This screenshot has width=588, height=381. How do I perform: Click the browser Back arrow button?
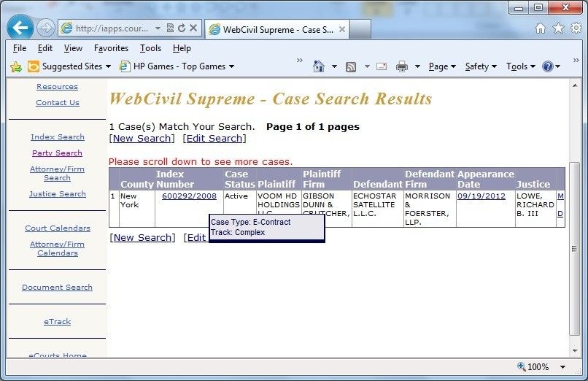coord(20,28)
